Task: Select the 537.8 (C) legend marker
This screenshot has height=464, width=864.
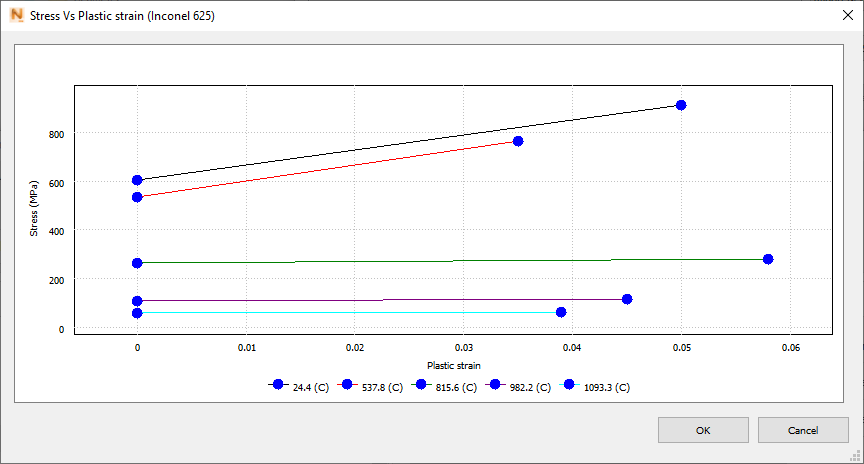Action: [x=347, y=384]
